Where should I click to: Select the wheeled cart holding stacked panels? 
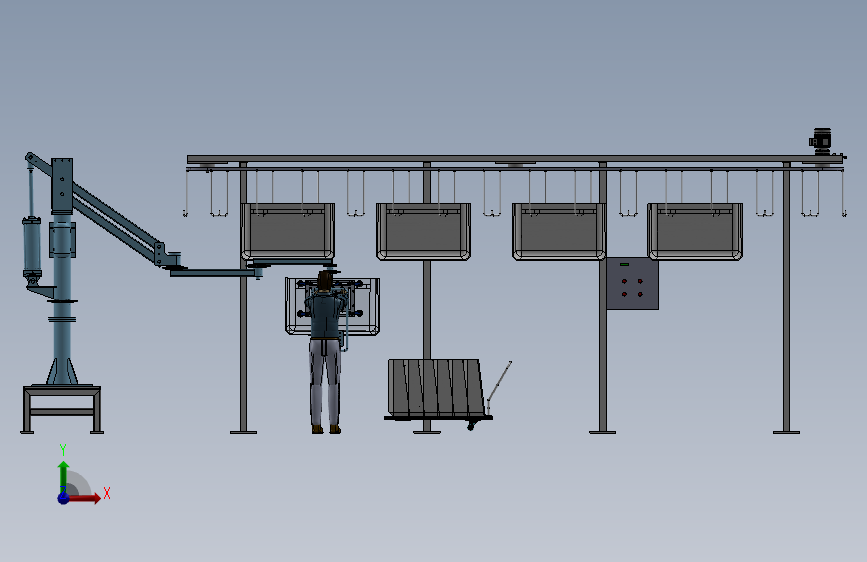(x=437, y=391)
